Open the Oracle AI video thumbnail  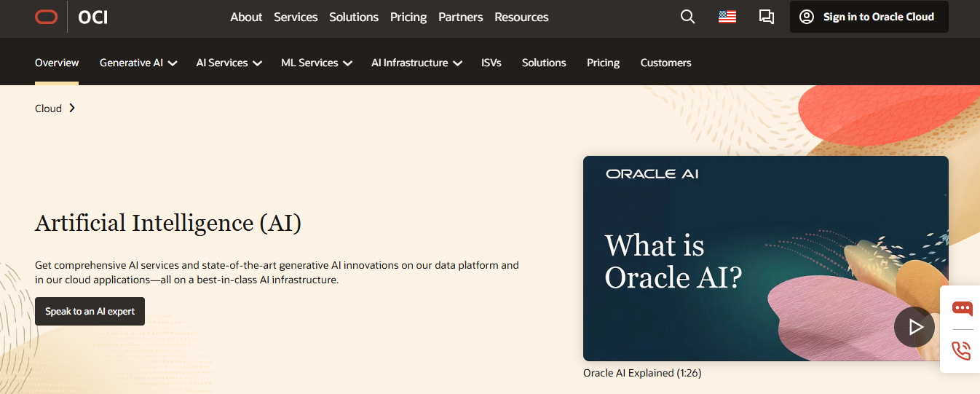click(x=766, y=259)
